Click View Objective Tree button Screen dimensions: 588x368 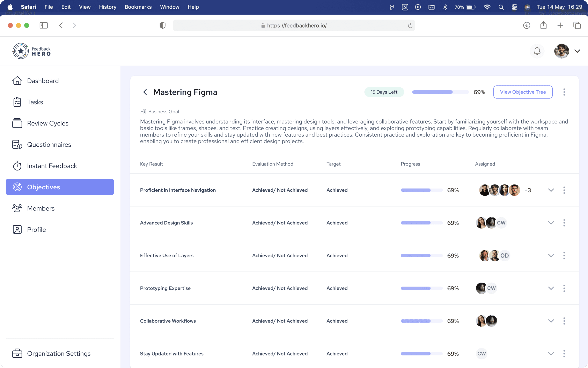[523, 92]
